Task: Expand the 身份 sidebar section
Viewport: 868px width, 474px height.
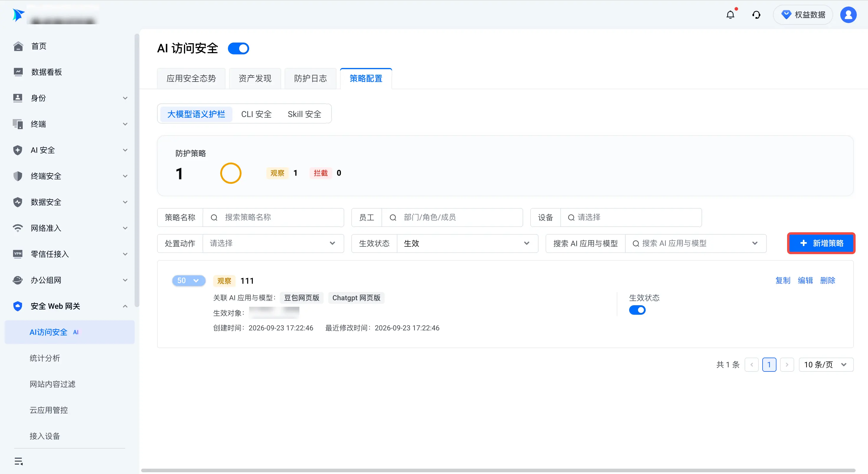Action: (125, 98)
